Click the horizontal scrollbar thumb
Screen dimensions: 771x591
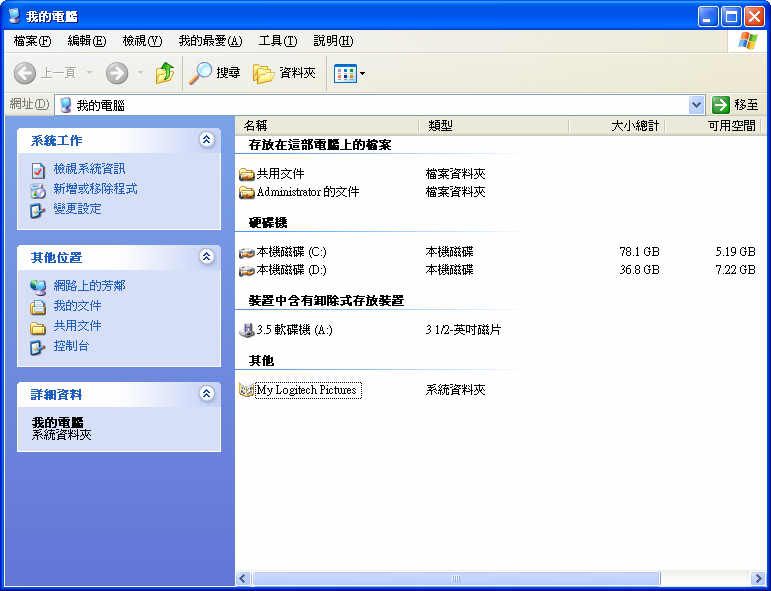(x=456, y=578)
